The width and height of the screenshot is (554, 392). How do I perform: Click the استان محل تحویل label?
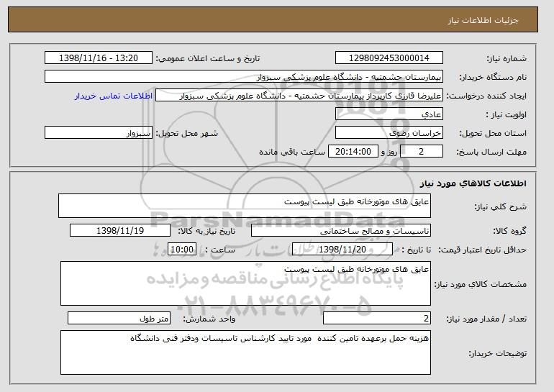[493, 133]
